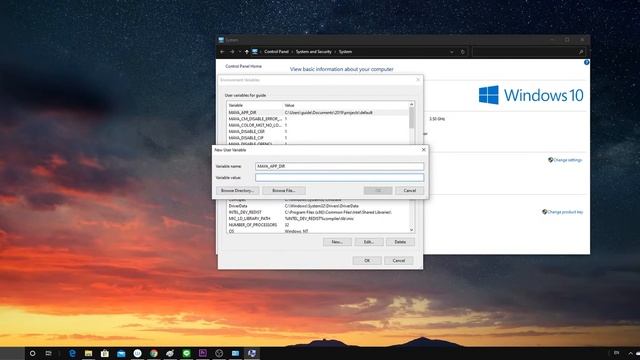
Task: Click OK in Environment Variables dialog
Action: 367,260
